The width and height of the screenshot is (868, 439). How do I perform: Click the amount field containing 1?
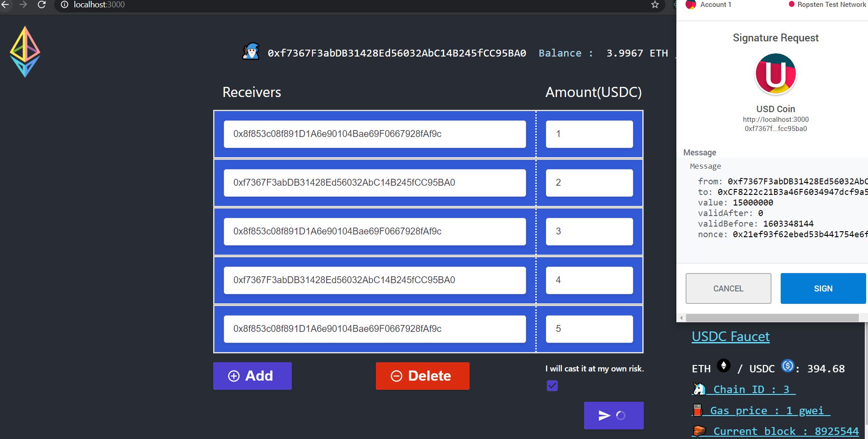pyautogui.click(x=590, y=134)
